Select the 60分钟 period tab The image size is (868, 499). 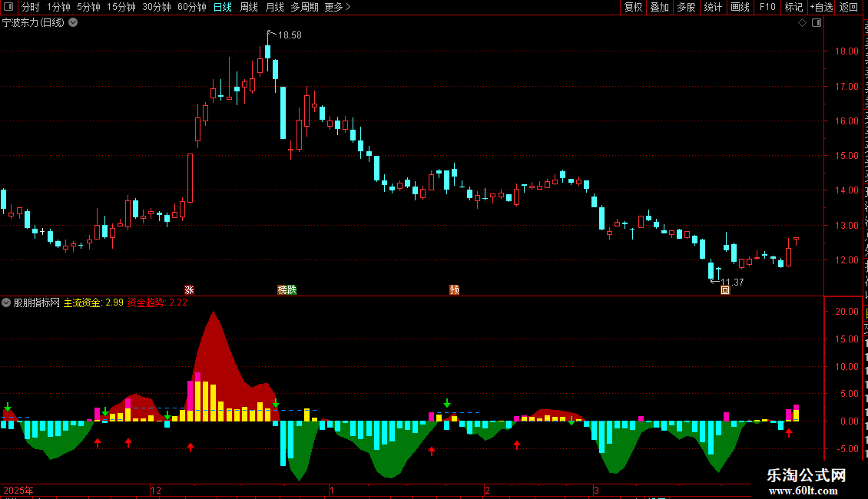(192, 7)
